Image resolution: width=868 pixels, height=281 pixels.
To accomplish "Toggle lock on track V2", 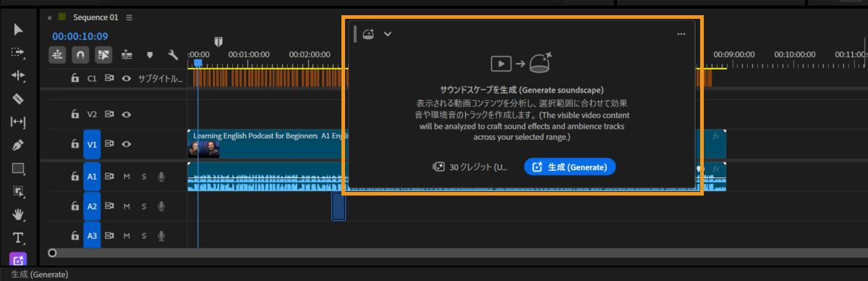I will 75,114.
